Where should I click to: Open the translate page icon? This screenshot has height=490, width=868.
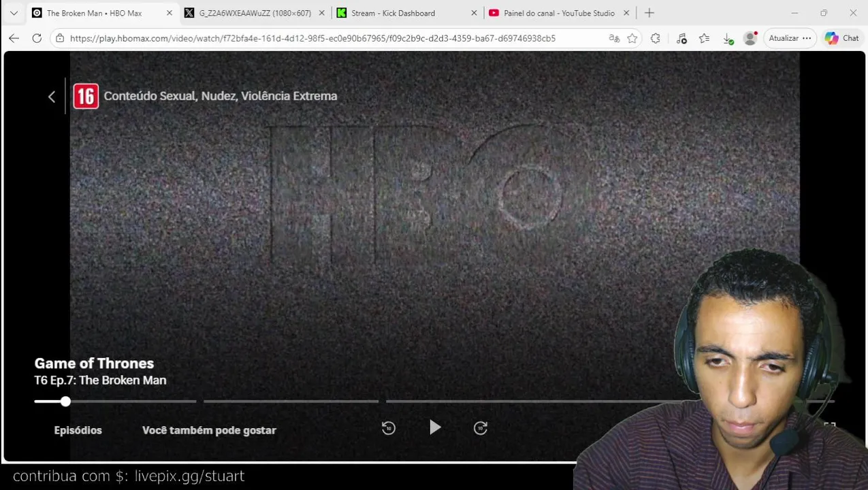click(x=614, y=38)
